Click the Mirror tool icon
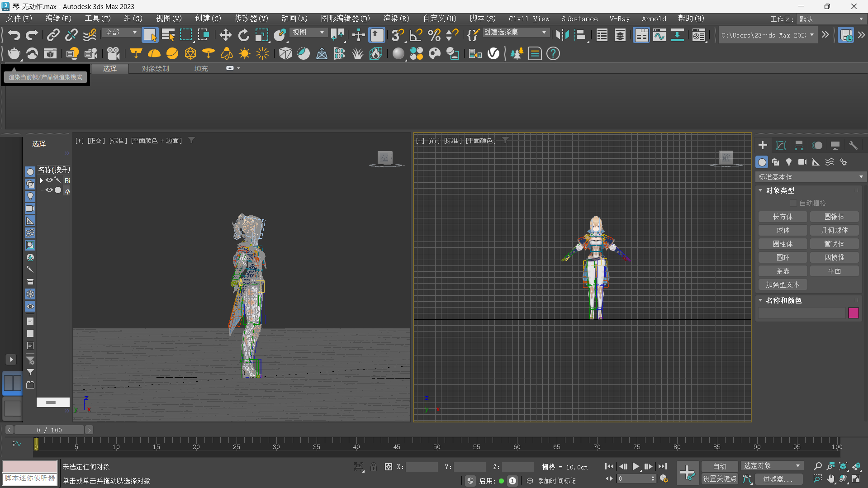 (562, 35)
